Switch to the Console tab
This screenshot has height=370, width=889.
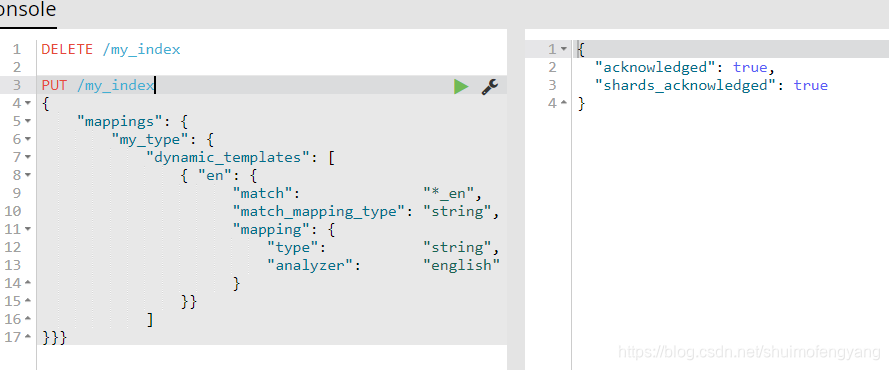[x=28, y=10]
